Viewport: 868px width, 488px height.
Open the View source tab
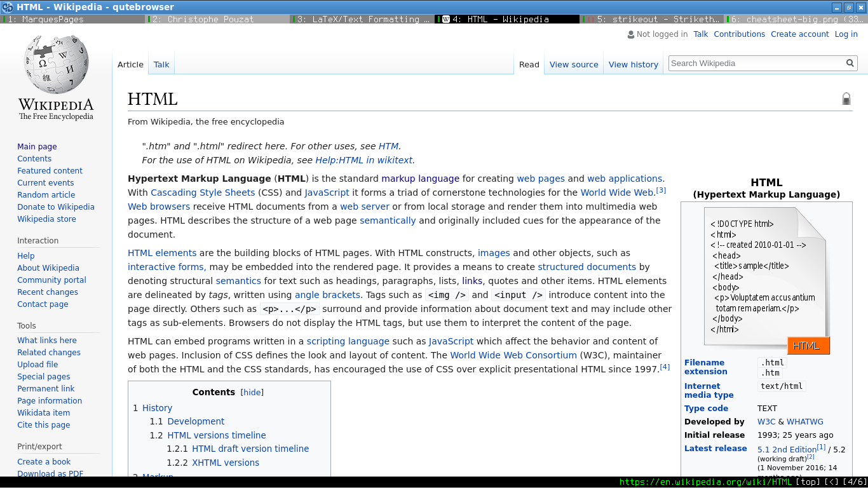(x=574, y=65)
